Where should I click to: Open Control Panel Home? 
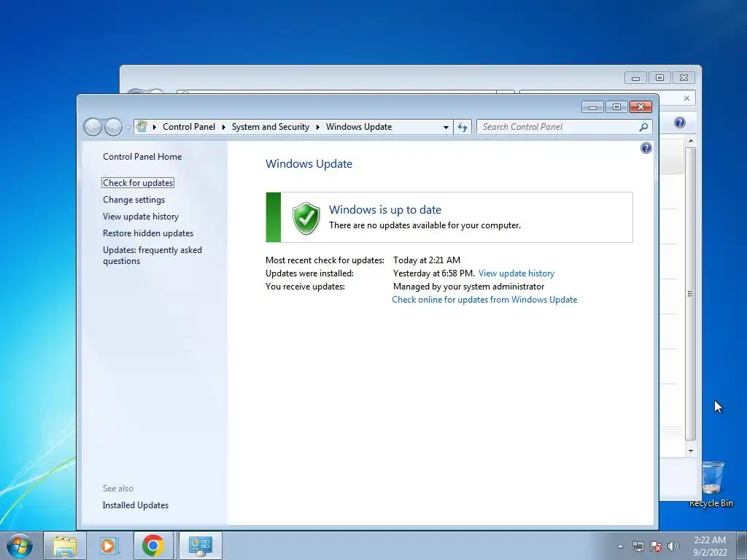point(142,157)
